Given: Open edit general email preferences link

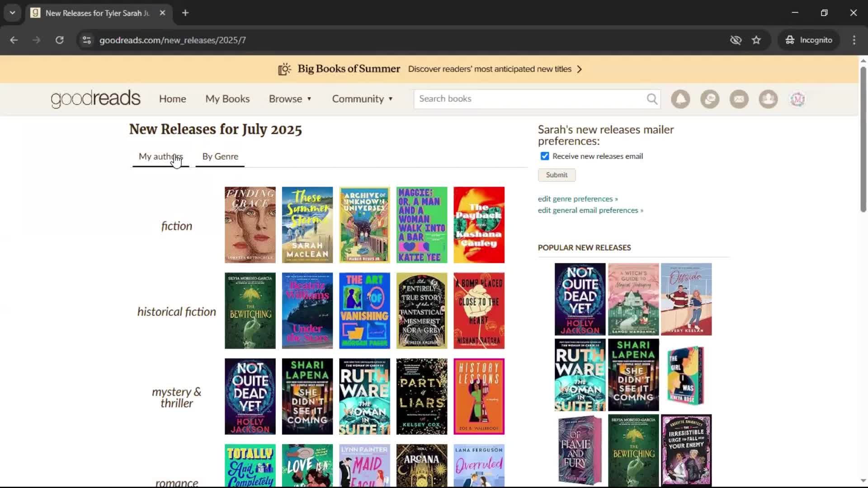Looking at the screenshot, I should [x=590, y=210].
